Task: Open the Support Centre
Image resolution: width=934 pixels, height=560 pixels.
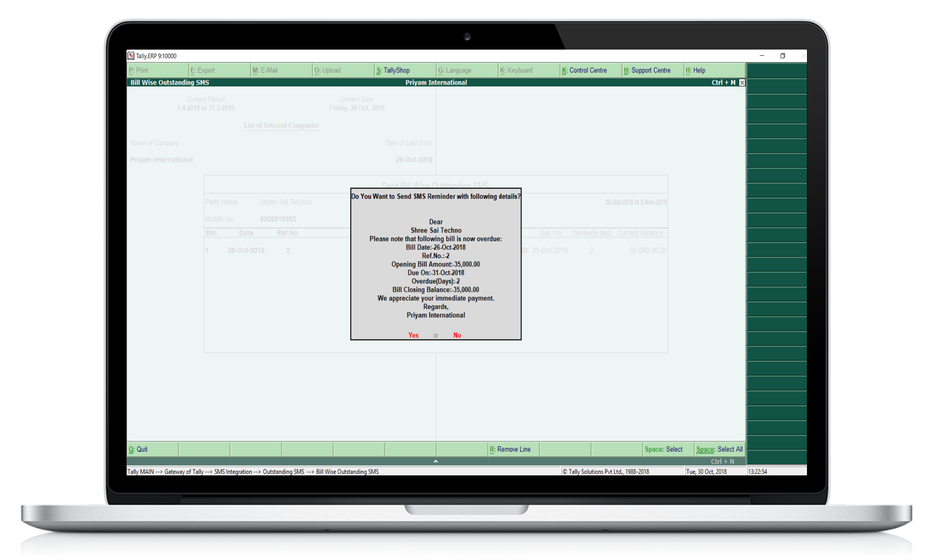Action: click(x=653, y=70)
